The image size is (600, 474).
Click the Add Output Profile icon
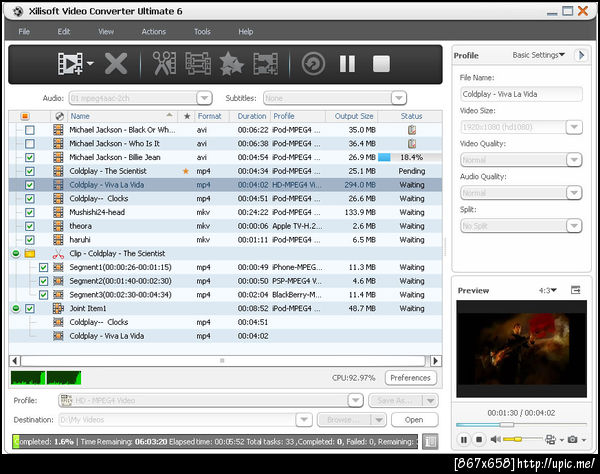pos(266,64)
